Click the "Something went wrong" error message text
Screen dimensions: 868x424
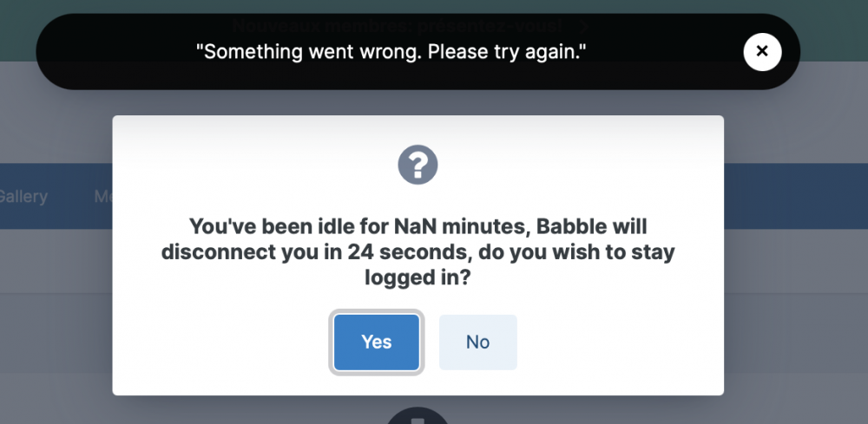(x=391, y=52)
